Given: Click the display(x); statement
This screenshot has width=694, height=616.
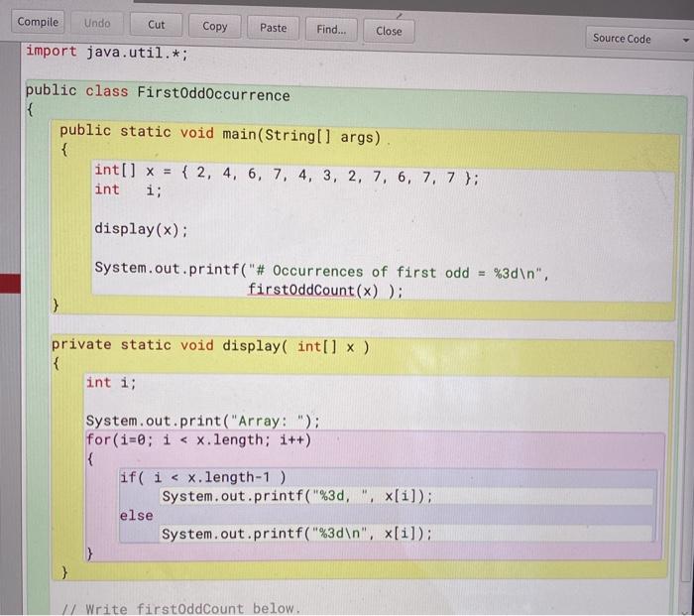Looking at the screenshot, I should point(141,229).
